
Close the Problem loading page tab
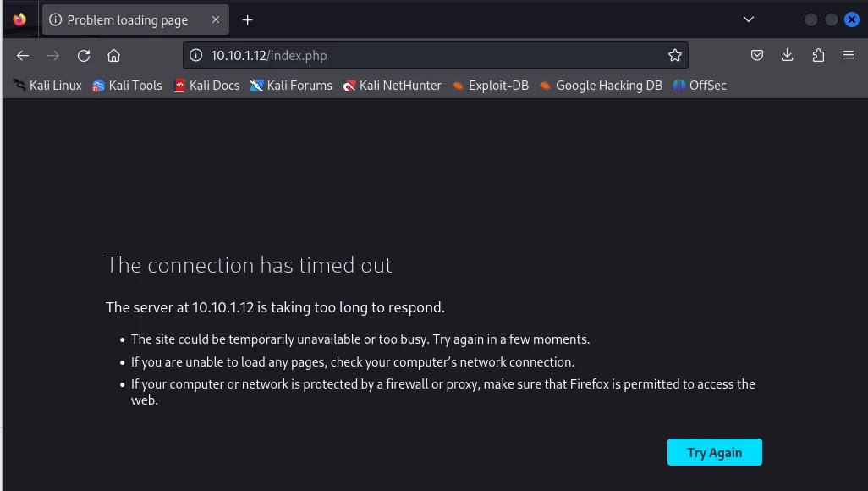point(215,19)
